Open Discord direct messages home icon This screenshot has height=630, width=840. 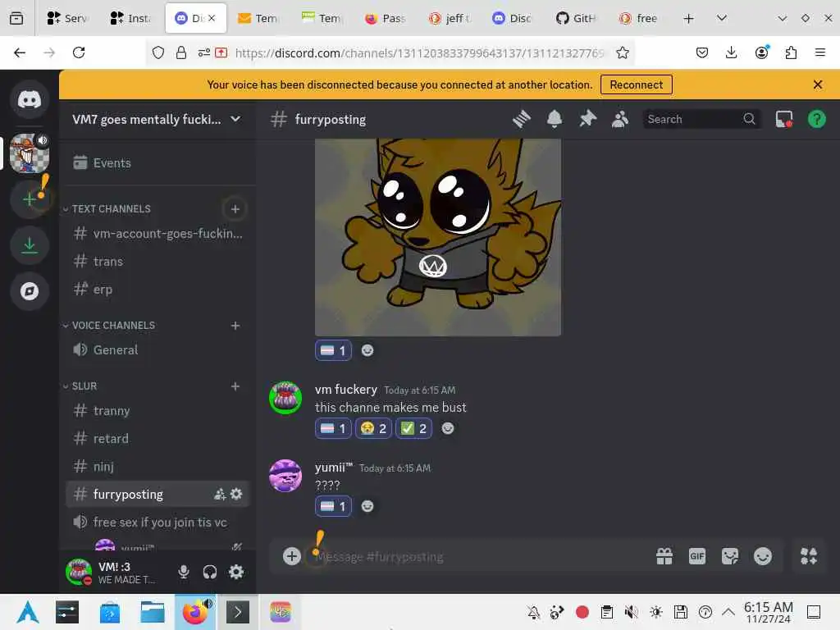30,99
